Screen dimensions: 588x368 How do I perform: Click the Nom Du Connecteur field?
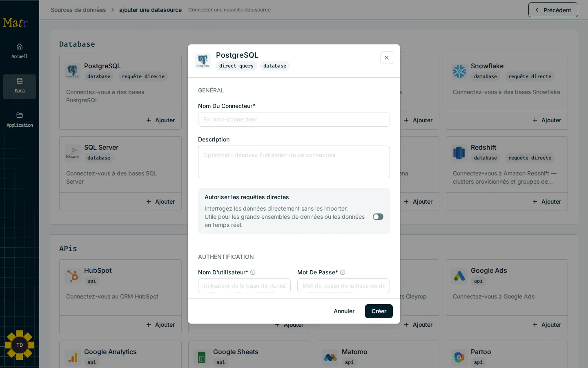pyautogui.click(x=294, y=119)
